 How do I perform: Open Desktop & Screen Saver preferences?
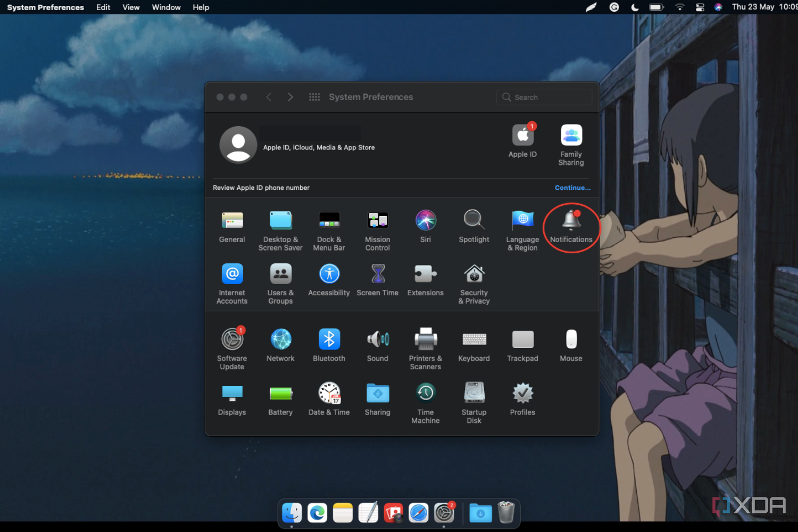[x=280, y=221]
